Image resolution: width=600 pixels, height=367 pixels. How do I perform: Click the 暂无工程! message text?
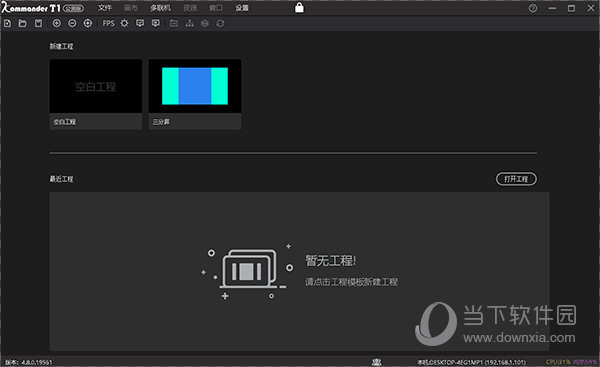(331, 261)
